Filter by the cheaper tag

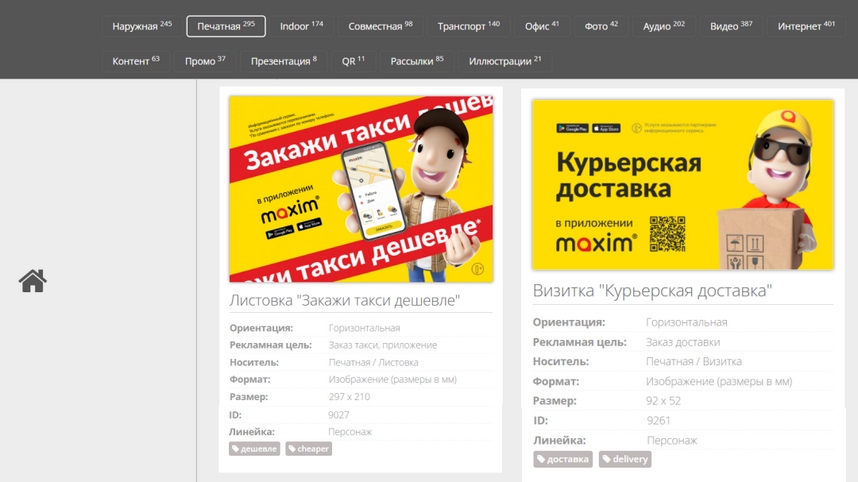click(309, 449)
